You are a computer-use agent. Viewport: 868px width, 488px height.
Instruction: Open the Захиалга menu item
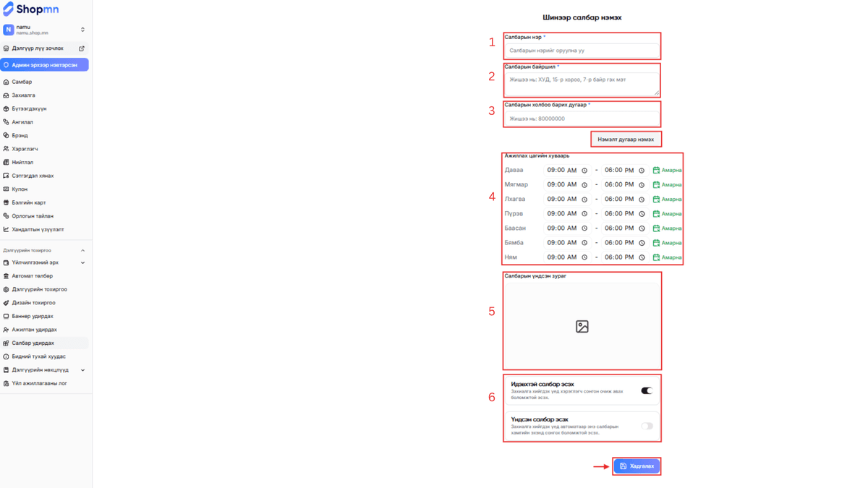click(x=23, y=95)
